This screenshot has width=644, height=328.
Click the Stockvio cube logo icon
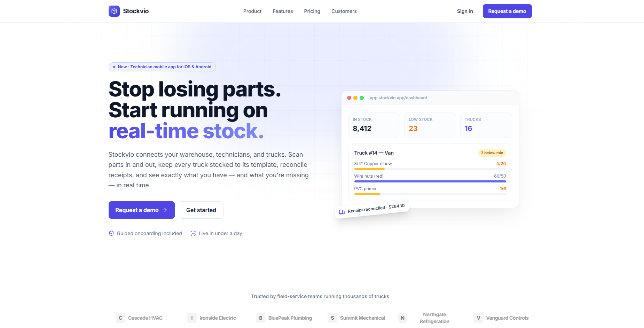coord(114,11)
